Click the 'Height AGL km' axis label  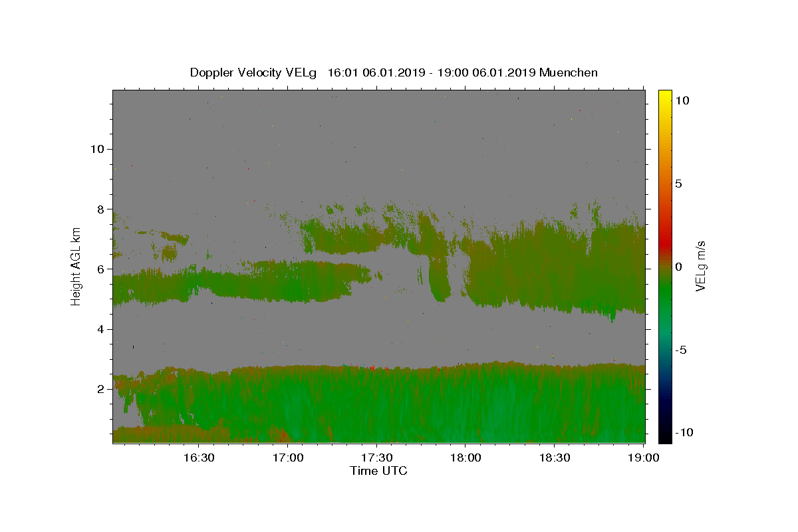(x=76, y=266)
